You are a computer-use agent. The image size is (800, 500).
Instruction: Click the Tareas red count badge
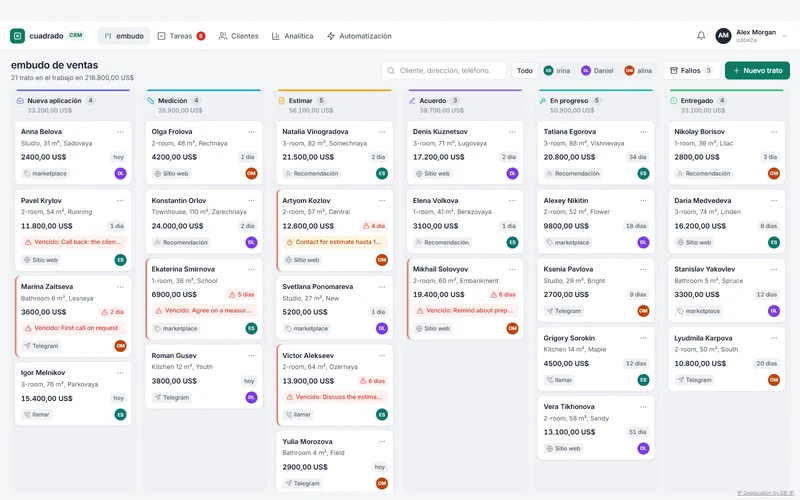(x=201, y=36)
